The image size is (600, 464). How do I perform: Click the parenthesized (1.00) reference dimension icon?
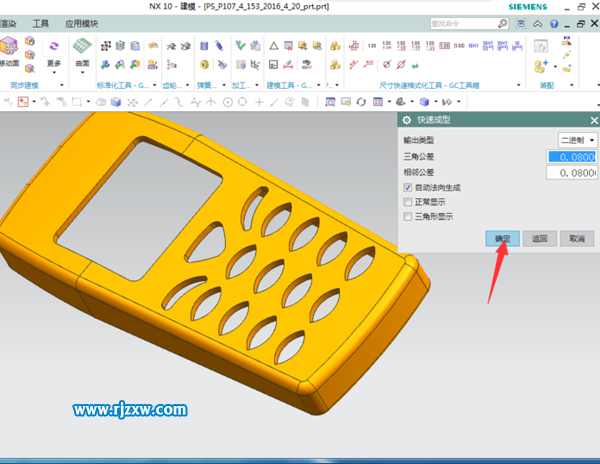pos(459,46)
